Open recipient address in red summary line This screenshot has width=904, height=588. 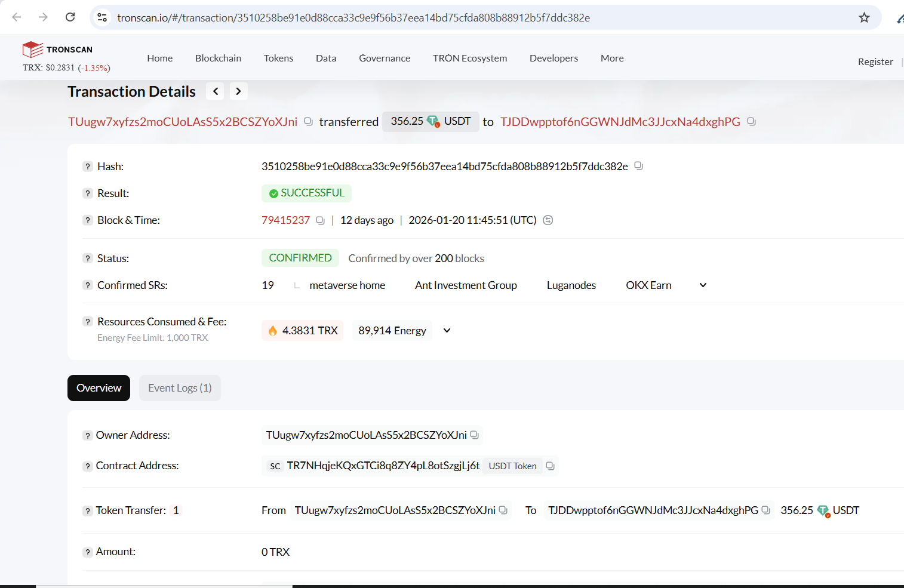[620, 122]
